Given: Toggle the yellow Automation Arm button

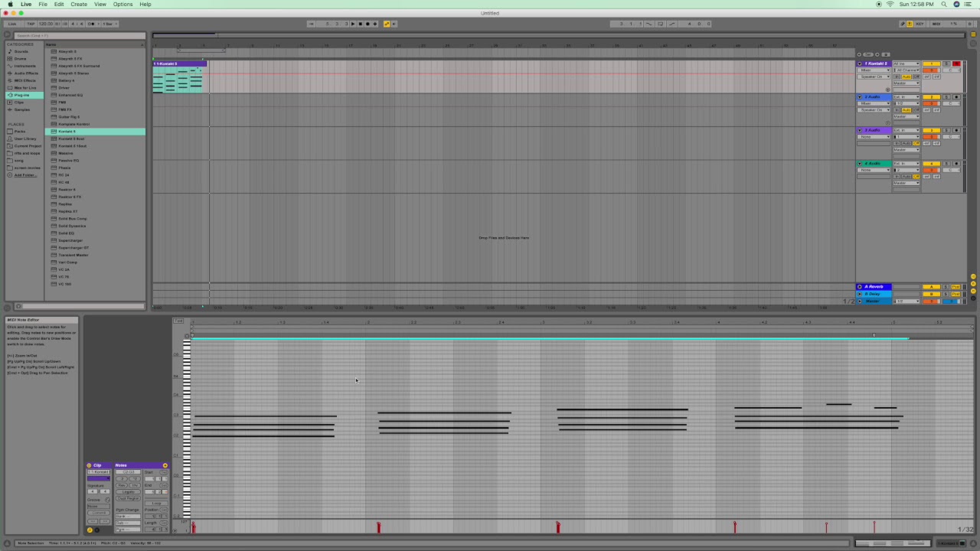Looking at the screenshot, I should click(x=387, y=24).
